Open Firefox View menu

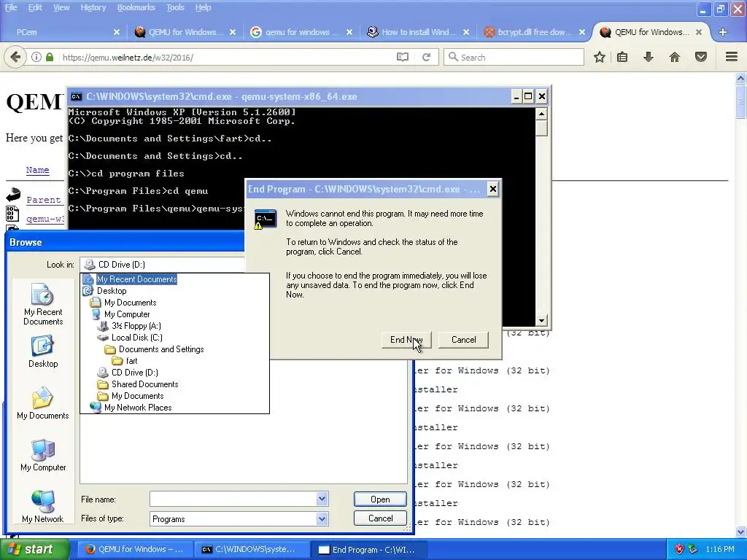pos(61,7)
